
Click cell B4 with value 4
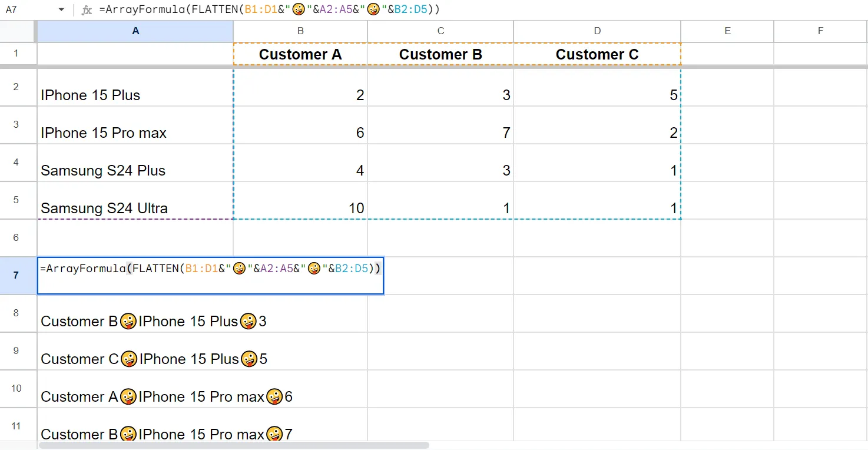tap(300, 163)
